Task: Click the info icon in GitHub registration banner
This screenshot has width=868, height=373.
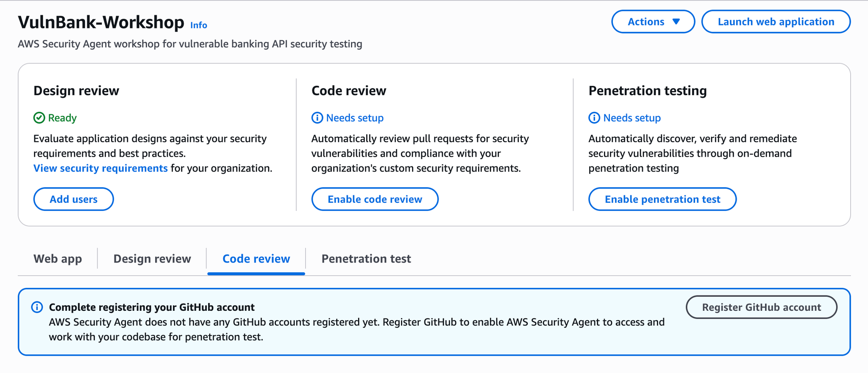Action: click(37, 307)
